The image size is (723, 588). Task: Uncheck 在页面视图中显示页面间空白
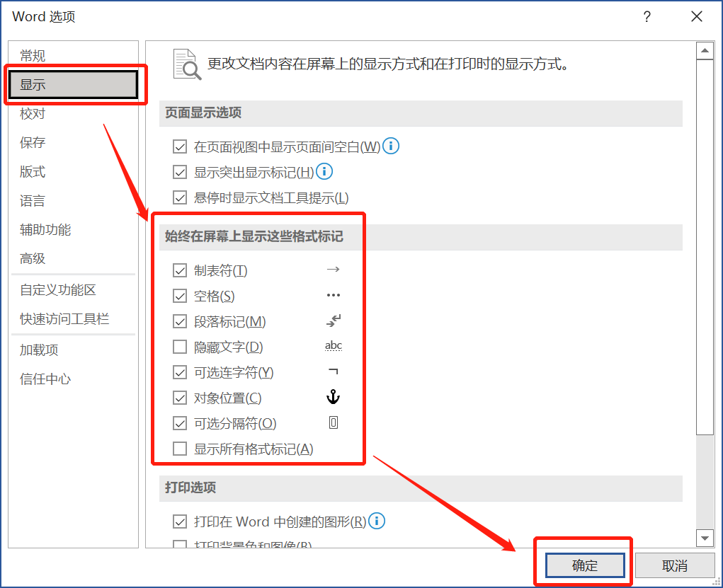click(x=180, y=146)
